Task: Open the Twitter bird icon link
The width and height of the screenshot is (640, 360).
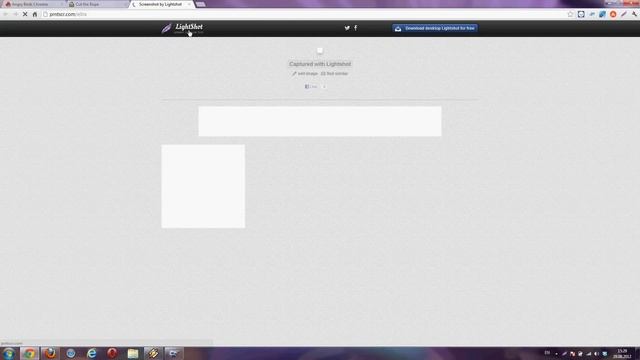Action: pos(347,28)
